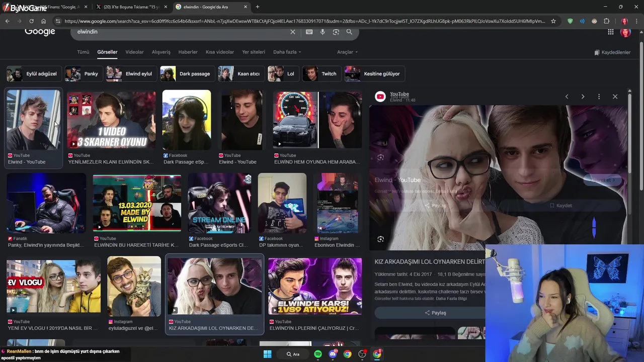Viewport: 644px width, 362px height.
Task: Filter by Lol chip
Action: (x=283, y=74)
